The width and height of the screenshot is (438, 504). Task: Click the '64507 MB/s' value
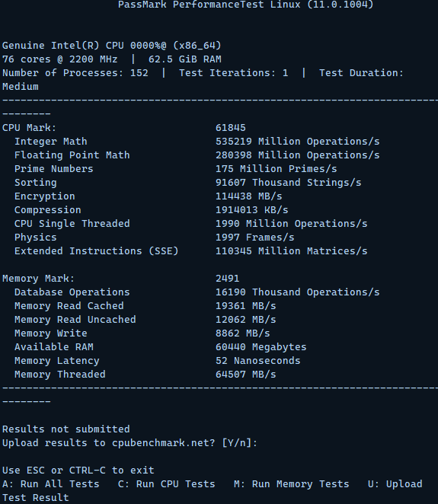246,375
